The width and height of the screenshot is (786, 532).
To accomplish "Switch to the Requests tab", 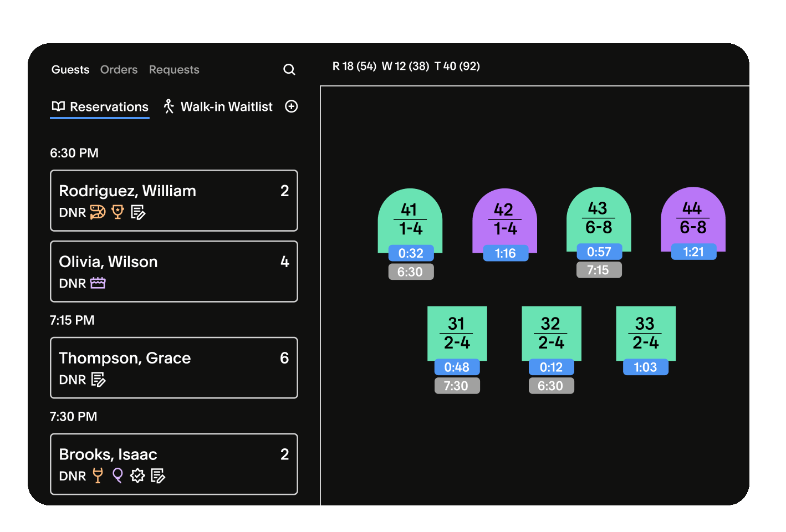I will pos(174,70).
